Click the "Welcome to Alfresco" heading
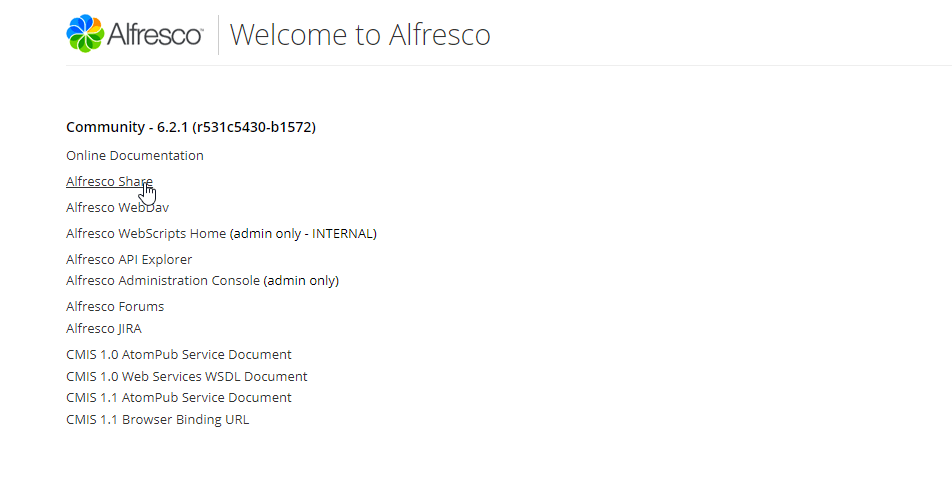Screen dimensions: 952x497 pos(360,35)
